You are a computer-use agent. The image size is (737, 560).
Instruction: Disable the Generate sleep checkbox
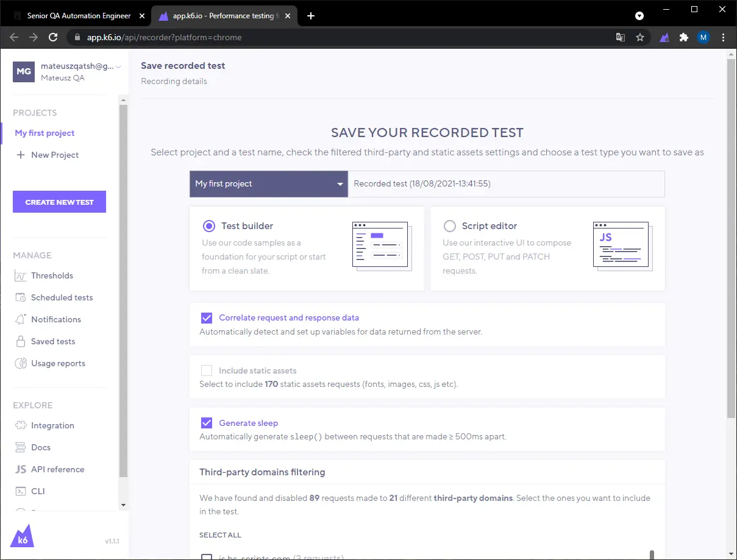[x=207, y=423]
